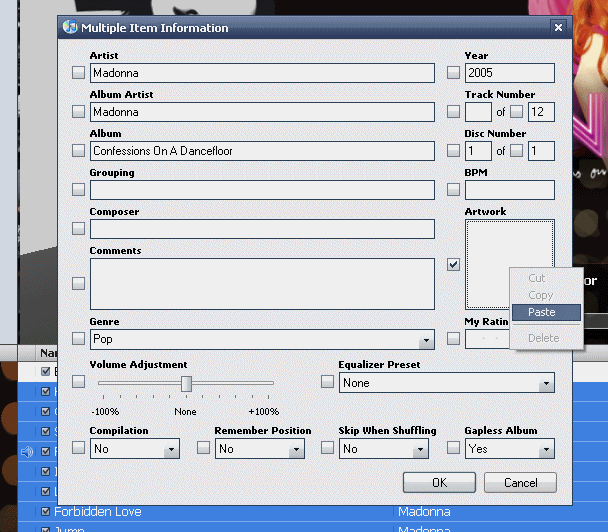The height and width of the screenshot is (532, 608).
Task: Tick the My Rating checkbox
Action: tap(453, 339)
